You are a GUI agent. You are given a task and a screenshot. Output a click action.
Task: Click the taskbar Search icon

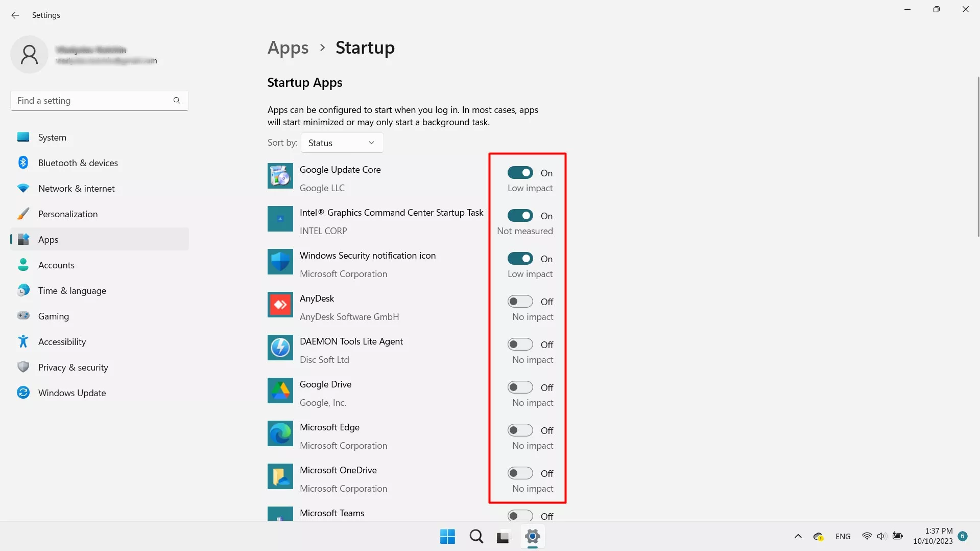click(x=476, y=537)
